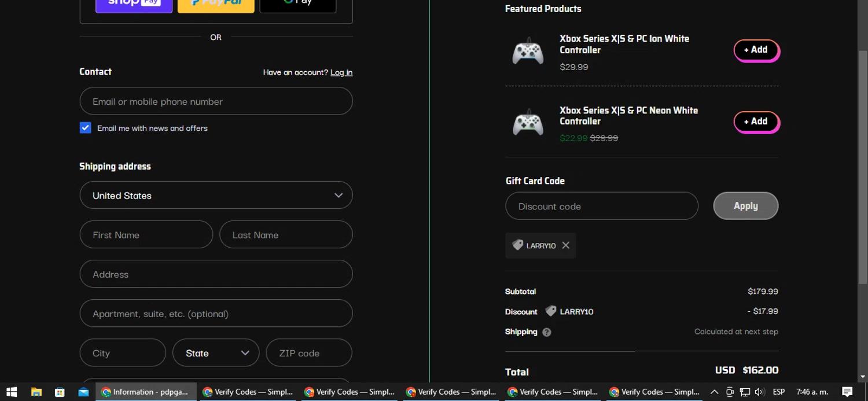Screen dimensions: 868x401
Task: Focus the Last Name field
Action: [286, 234]
